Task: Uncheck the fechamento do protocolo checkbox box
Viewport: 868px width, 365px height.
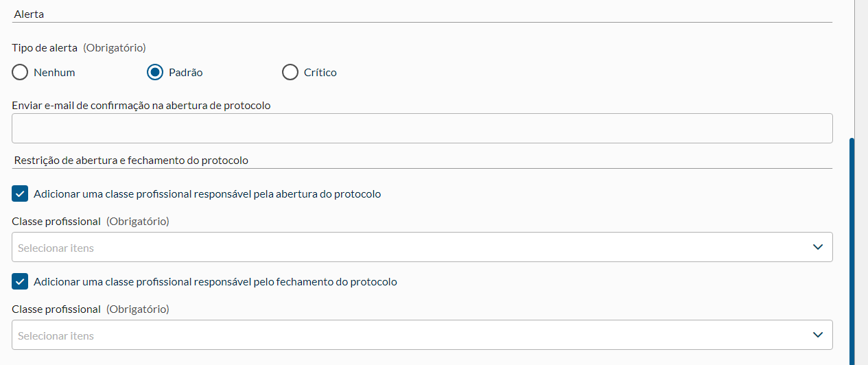Action: point(20,282)
